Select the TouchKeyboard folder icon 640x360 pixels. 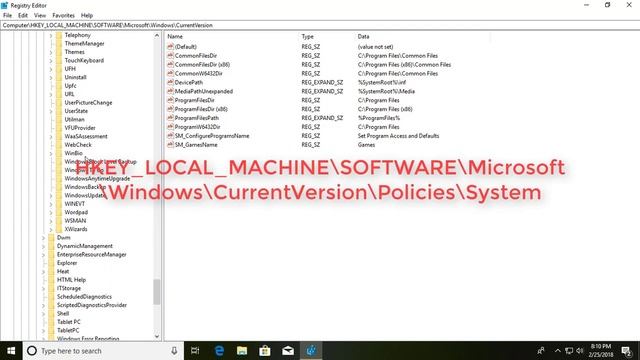(x=59, y=60)
